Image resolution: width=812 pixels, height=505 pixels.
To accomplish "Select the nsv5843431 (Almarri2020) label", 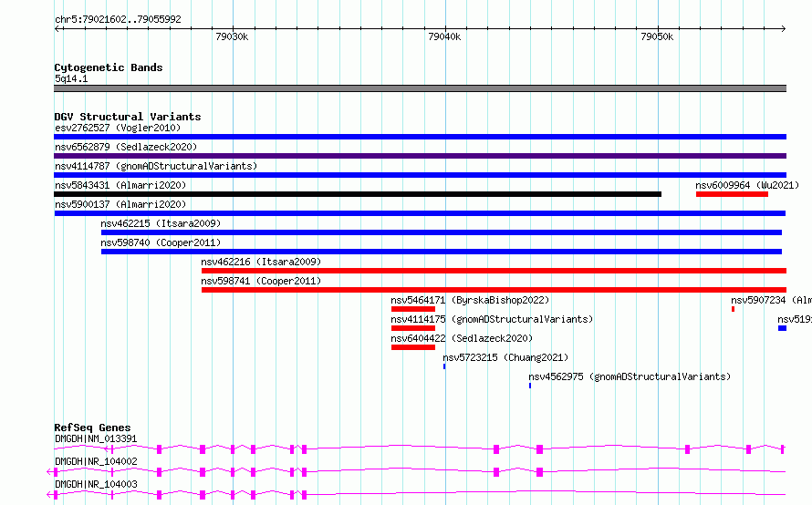I will pos(120,185).
